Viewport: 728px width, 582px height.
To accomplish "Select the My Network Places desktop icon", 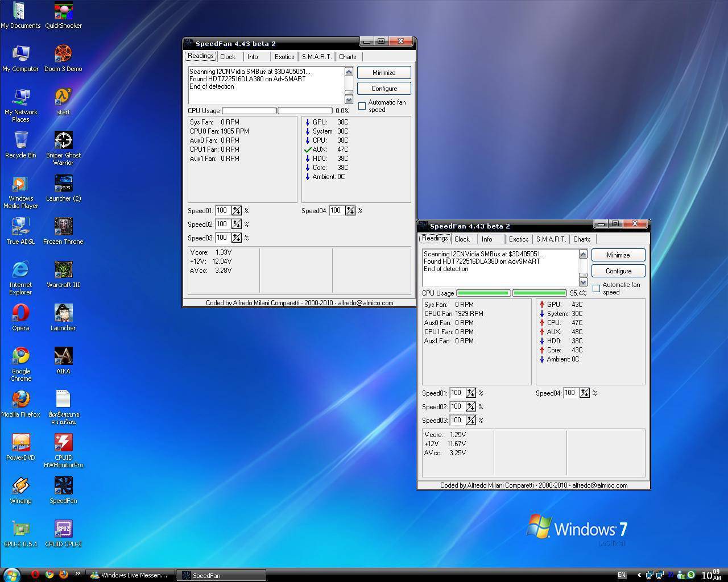I will 20,105.
